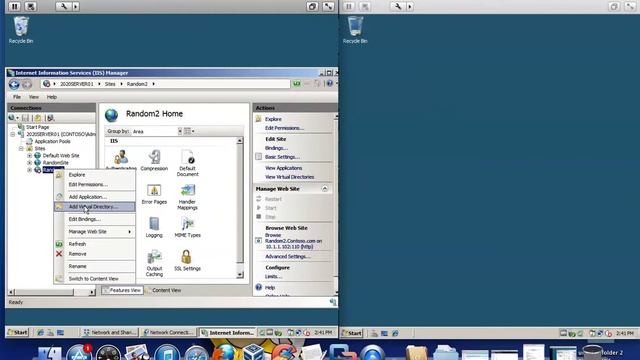640x360 pixels.
Task: Click the Help question mark icon in address bar
Action: point(329,83)
